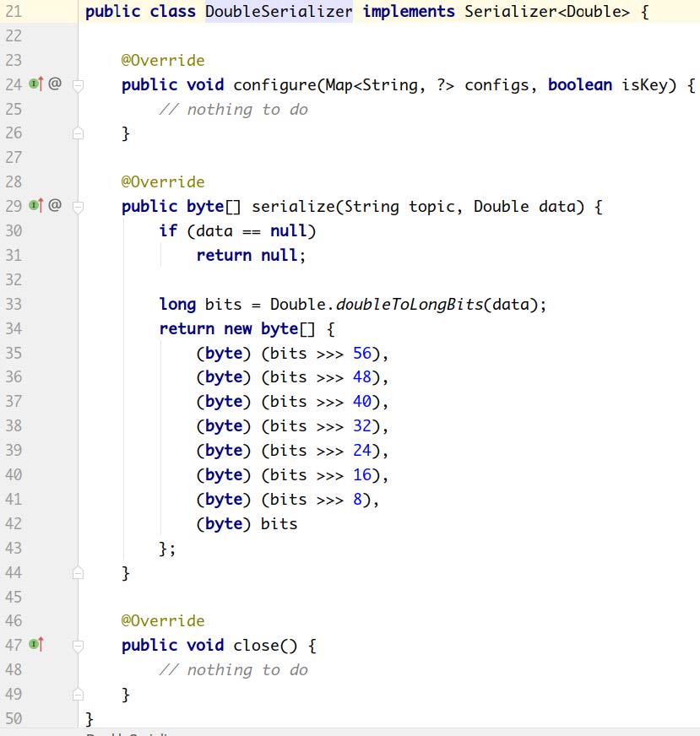Click the @ gutter marker on line 24
This screenshot has width=700, height=736.
pyautogui.click(x=55, y=84)
